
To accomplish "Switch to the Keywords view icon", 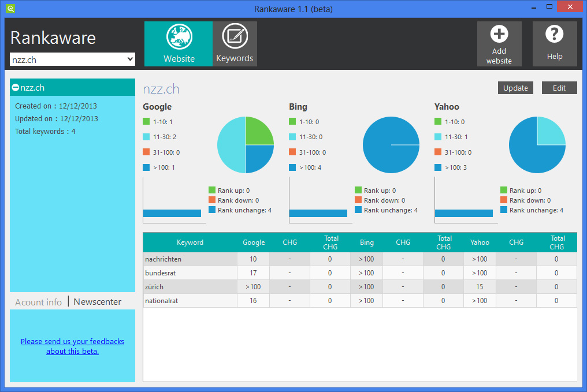I will [x=235, y=36].
